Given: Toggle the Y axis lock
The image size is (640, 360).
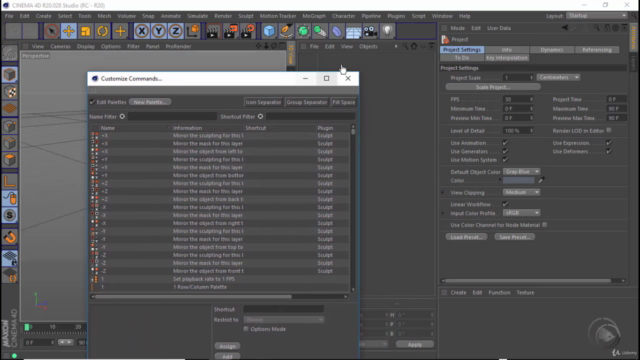Looking at the screenshot, I should [159, 31].
